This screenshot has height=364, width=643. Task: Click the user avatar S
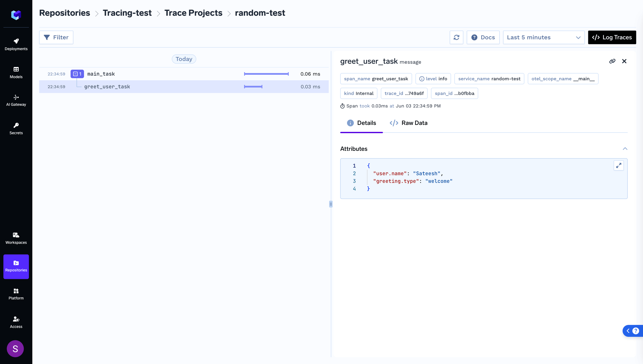pyautogui.click(x=15, y=349)
